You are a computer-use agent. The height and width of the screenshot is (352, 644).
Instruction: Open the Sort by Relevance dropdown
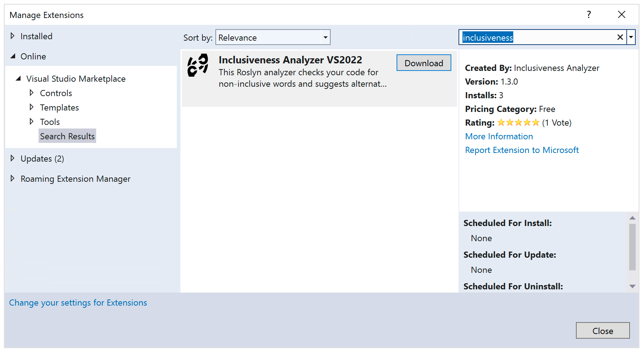[x=273, y=37]
